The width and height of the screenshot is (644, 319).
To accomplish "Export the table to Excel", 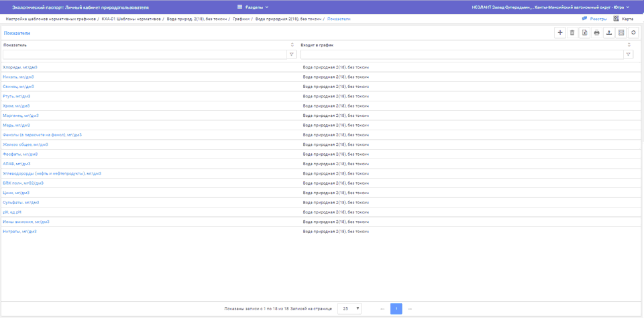I will pos(584,32).
